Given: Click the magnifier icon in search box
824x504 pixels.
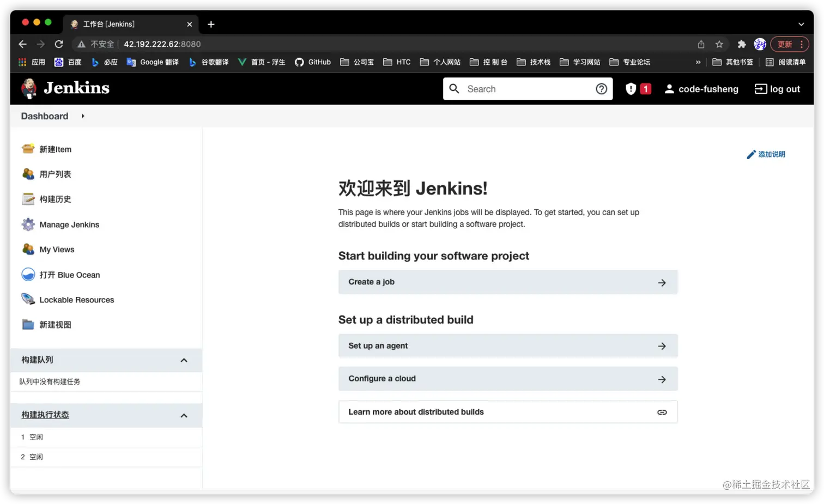Looking at the screenshot, I should pos(454,88).
